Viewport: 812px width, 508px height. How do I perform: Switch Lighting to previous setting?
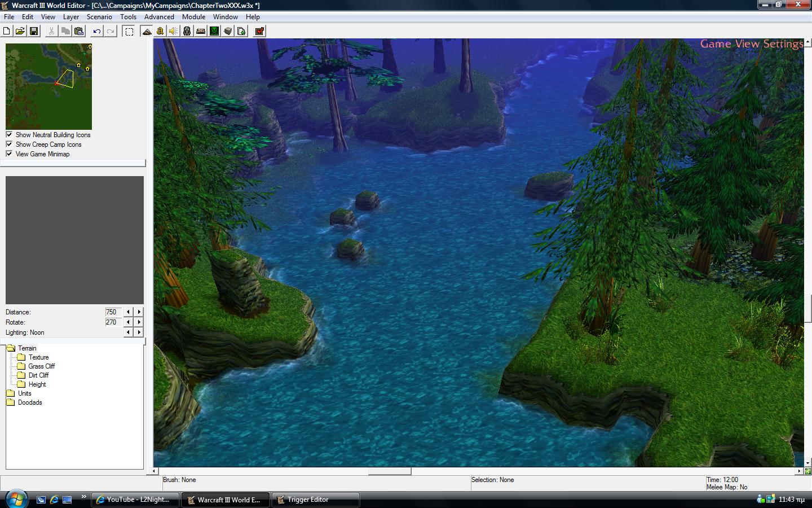128,332
